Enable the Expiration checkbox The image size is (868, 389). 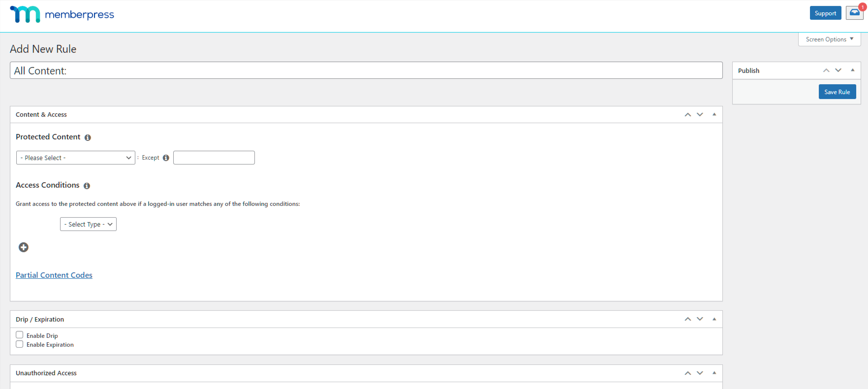[x=20, y=344]
